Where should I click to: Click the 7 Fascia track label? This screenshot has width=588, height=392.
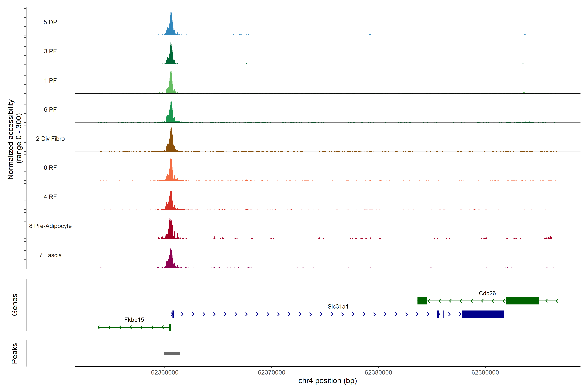pyautogui.click(x=50, y=255)
